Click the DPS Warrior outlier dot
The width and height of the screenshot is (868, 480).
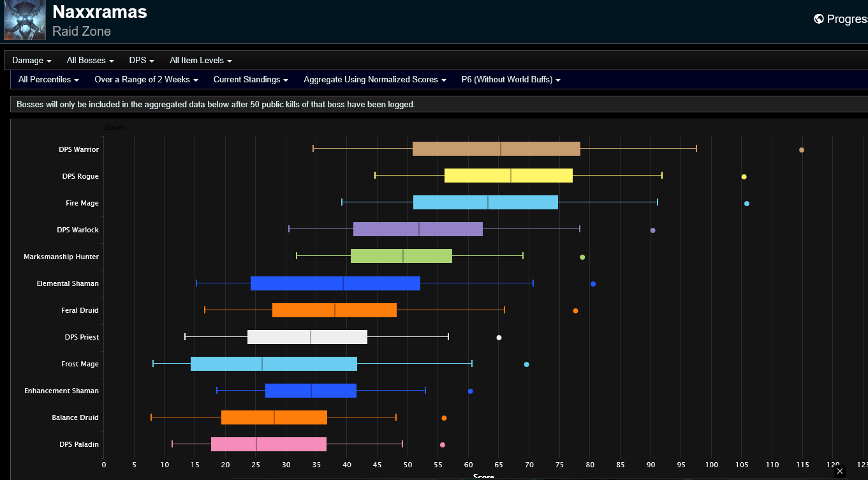[x=802, y=150]
